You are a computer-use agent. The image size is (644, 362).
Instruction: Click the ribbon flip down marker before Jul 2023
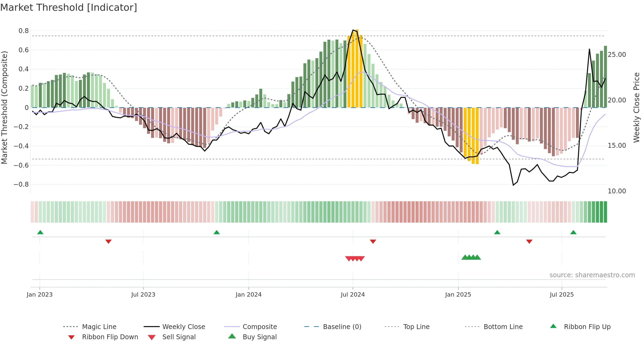108,242
